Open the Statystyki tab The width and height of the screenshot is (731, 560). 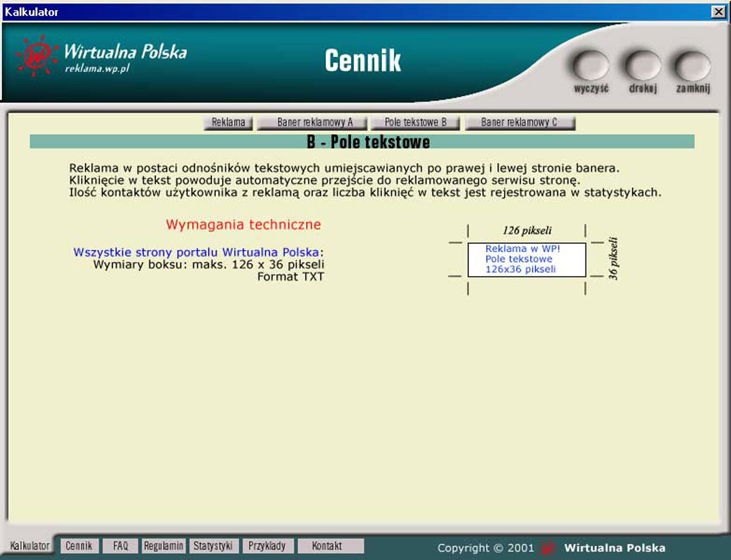tap(213, 546)
